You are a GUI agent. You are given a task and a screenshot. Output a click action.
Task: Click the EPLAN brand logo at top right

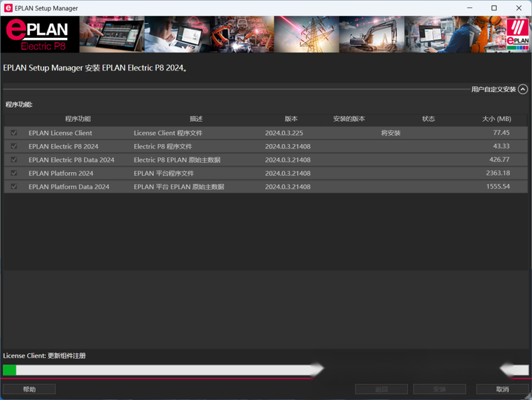pyautogui.click(x=517, y=35)
